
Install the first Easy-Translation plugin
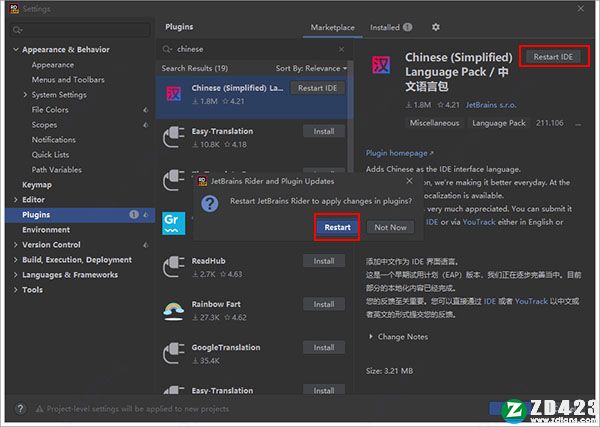pos(324,131)
